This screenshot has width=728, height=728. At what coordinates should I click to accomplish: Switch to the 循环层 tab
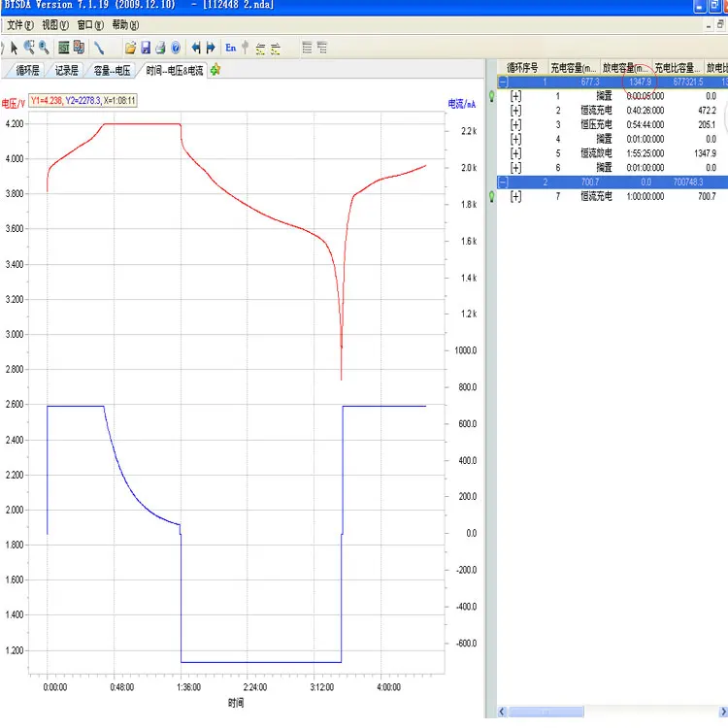coord(28,71)
